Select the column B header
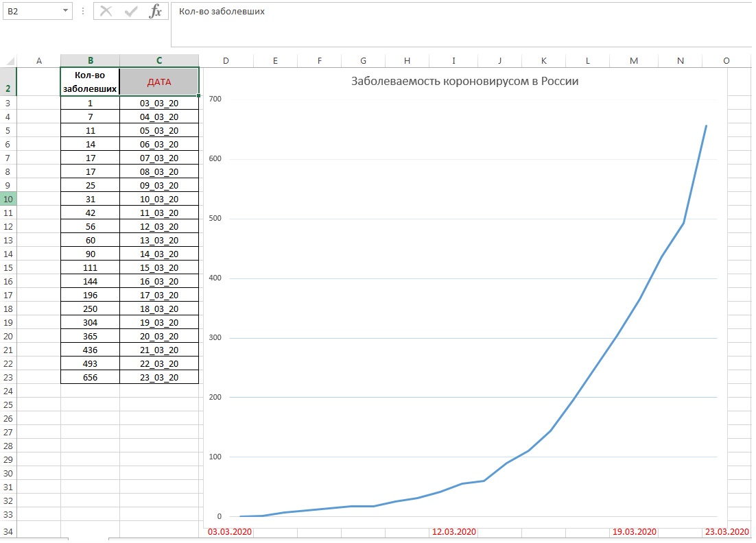Viewport: 756px width, 543px height. (x=90, y=61)
